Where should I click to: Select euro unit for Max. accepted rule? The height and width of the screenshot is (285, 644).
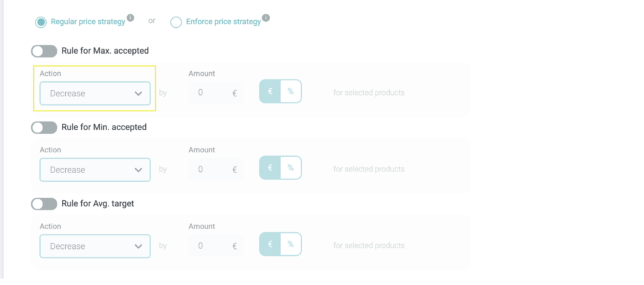coord(270,91)
